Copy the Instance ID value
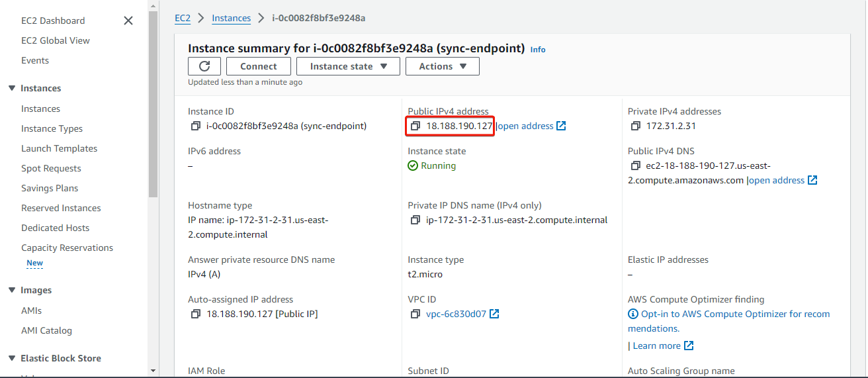Image resolution: width=868 pixels, height=378 pixels. [x=195, y=126]
